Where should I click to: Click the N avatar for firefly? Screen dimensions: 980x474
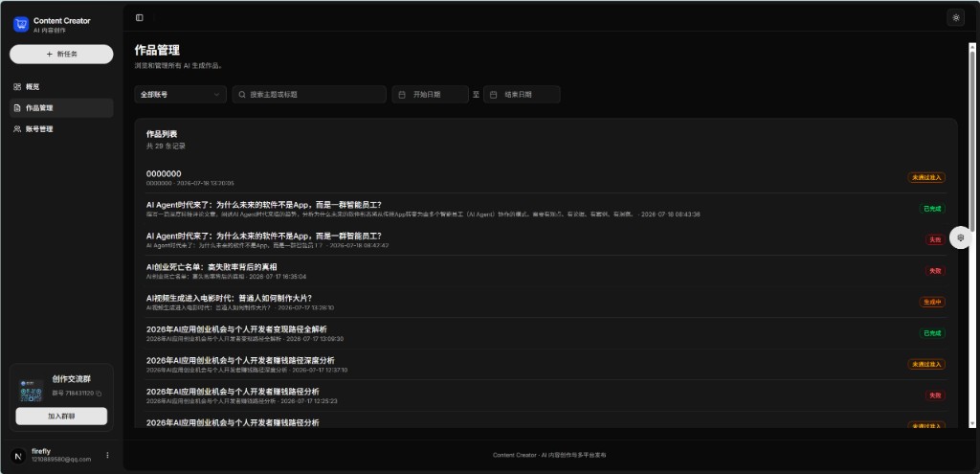point(19,455)
